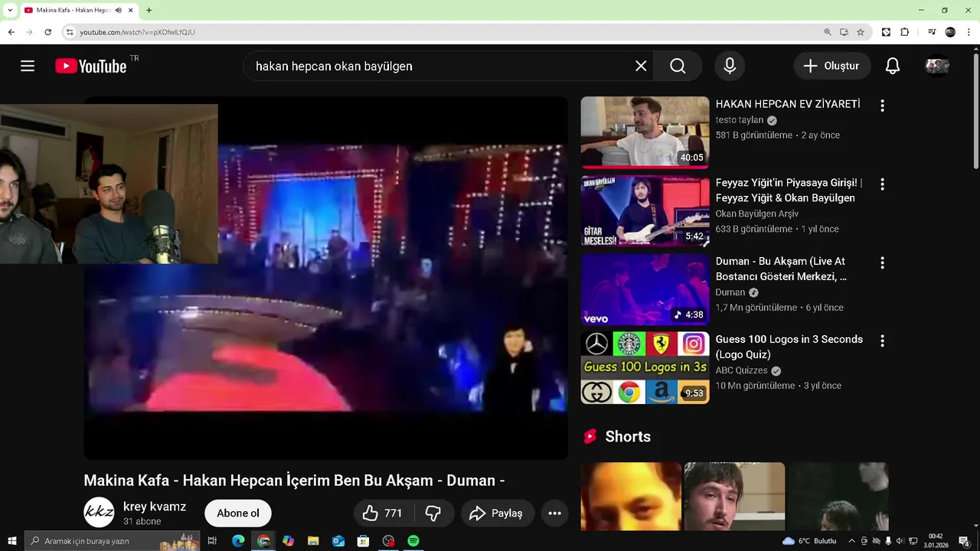
Task: Open Outlook from the taskbar
Action: tap(338, 541)
